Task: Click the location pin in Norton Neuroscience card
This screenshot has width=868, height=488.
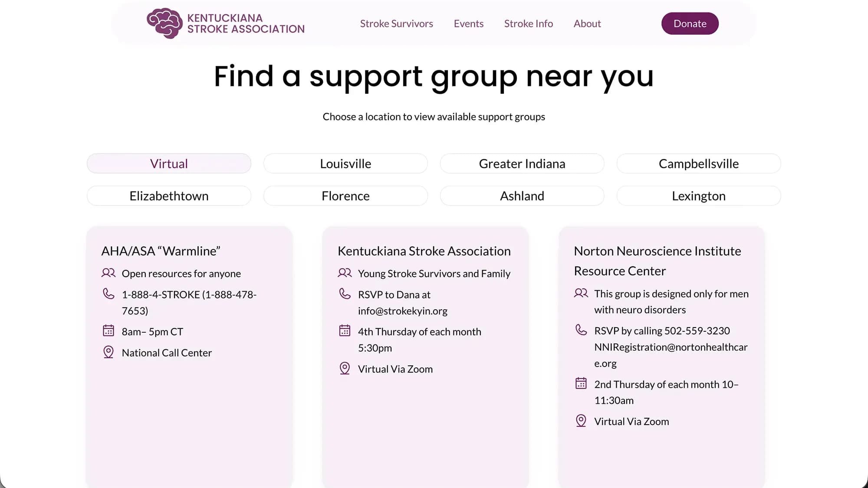Action: point(581,421)
